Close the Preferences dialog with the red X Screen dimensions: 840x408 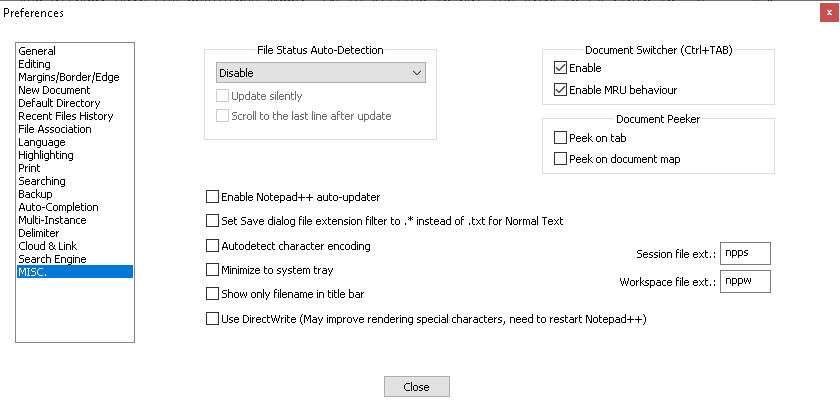(x=829, y=13)
